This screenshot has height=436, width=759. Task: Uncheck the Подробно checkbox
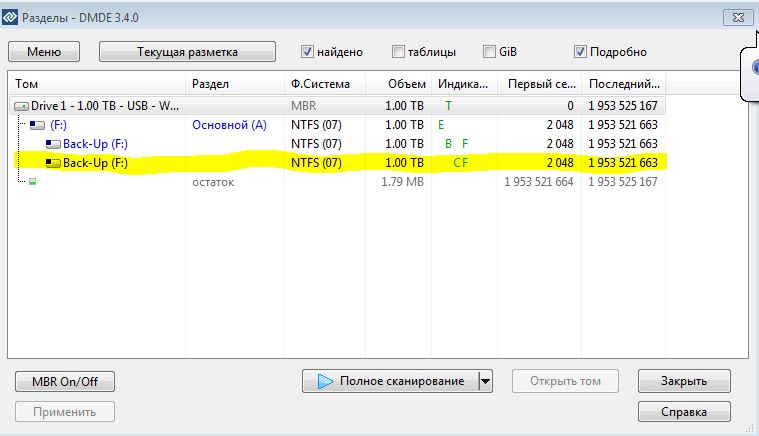[x=581, y=52]
